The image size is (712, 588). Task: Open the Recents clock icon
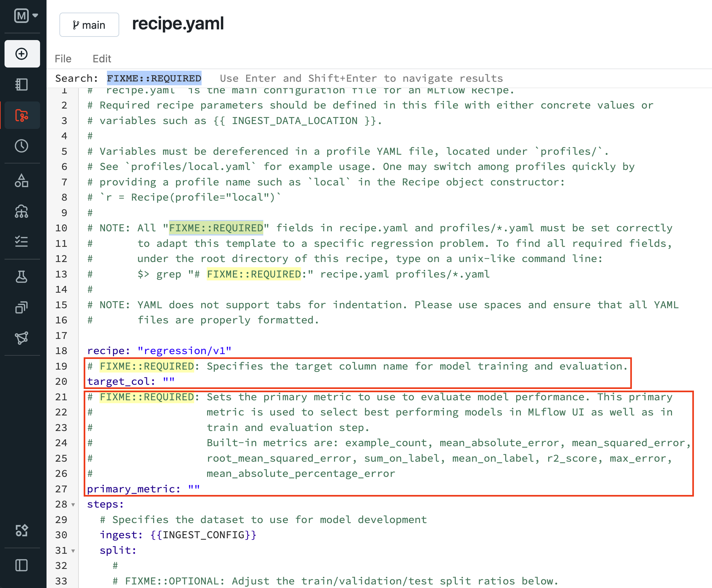click(x=22, y=146)
